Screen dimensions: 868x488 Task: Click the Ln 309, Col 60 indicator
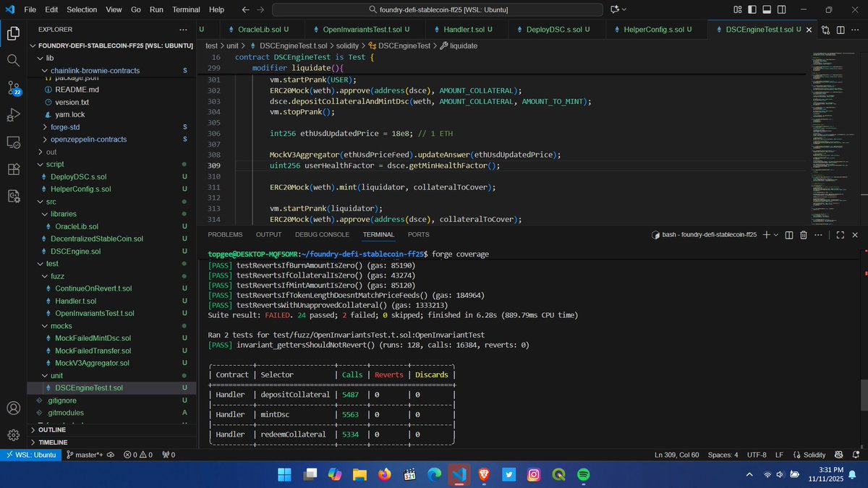[676, 455]
